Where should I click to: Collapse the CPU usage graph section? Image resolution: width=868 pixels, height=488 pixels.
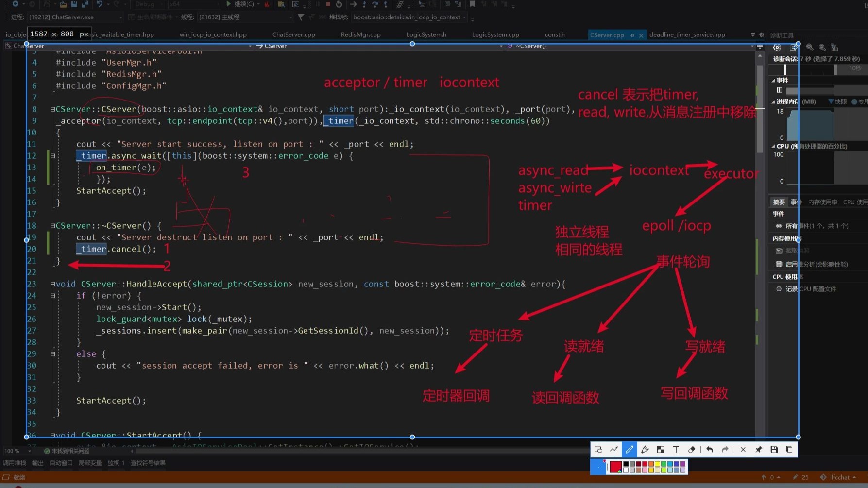click(773, 146)
